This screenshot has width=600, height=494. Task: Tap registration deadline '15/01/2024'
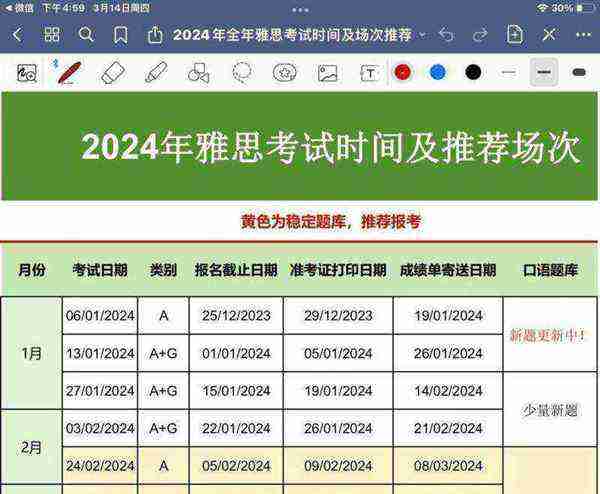[x=236, y=391]
